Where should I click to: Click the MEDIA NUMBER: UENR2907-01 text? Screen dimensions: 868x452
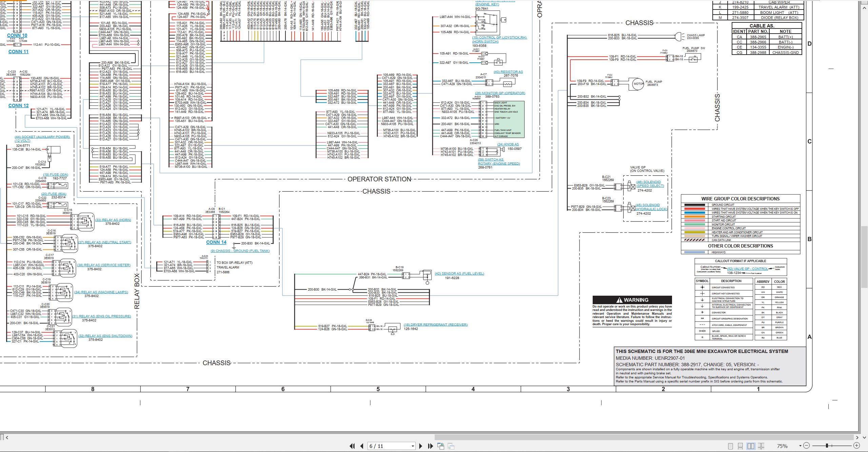(x=650, y=358)
